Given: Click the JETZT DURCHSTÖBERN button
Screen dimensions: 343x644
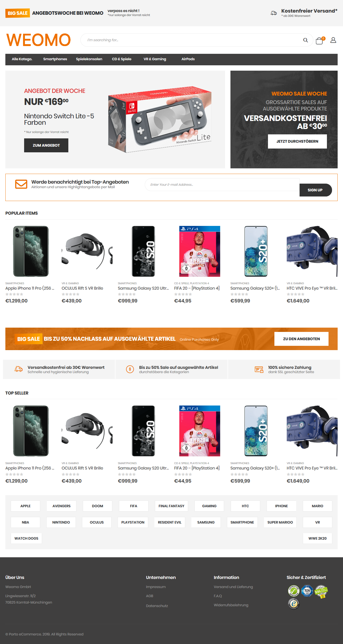Looking at the screenshot, I should point(297,141).
